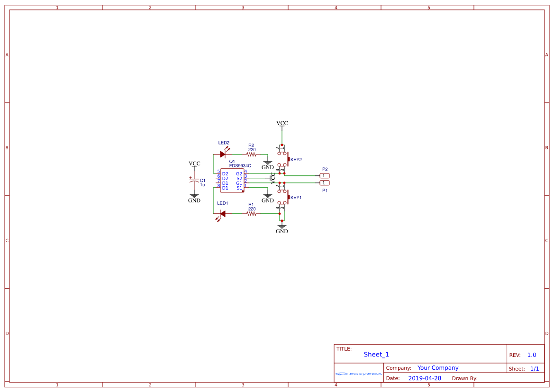Screen dimensions: 554x392
Task: Click the C1 designator text
Action: 202,181
